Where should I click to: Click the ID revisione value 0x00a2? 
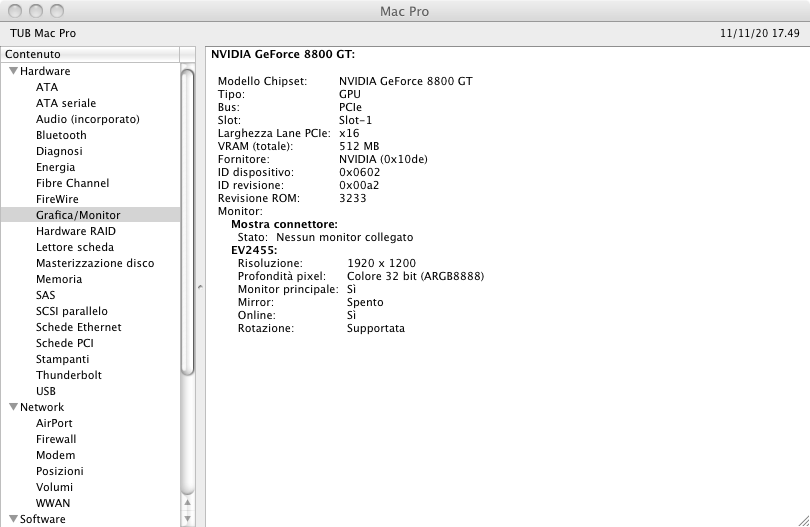point(359,185)
